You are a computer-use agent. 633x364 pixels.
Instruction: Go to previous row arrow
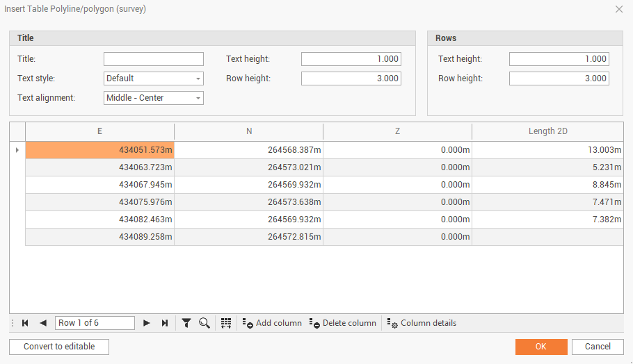(x=43, y=323)
